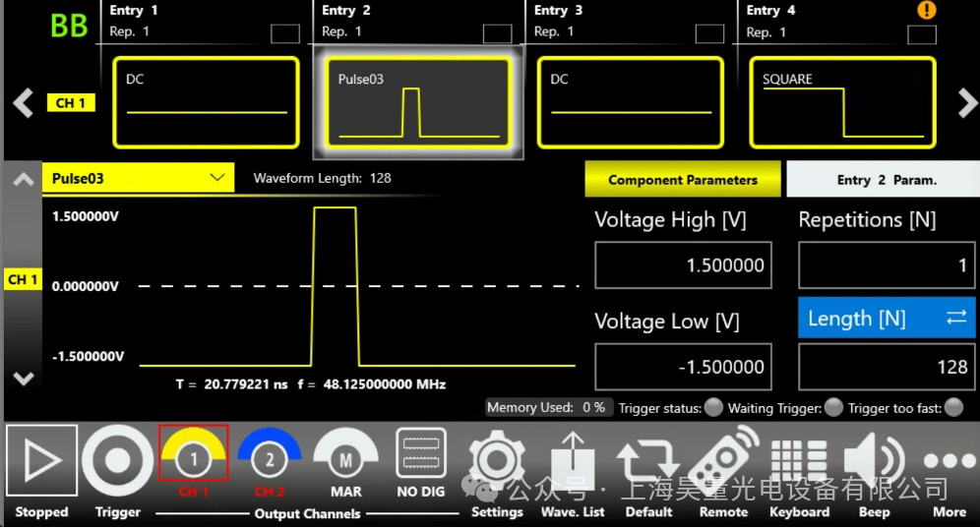This screenshot has height=528, width=980.
Task: Tick the Entry 2 checkbox
Action: pos(498,33)
